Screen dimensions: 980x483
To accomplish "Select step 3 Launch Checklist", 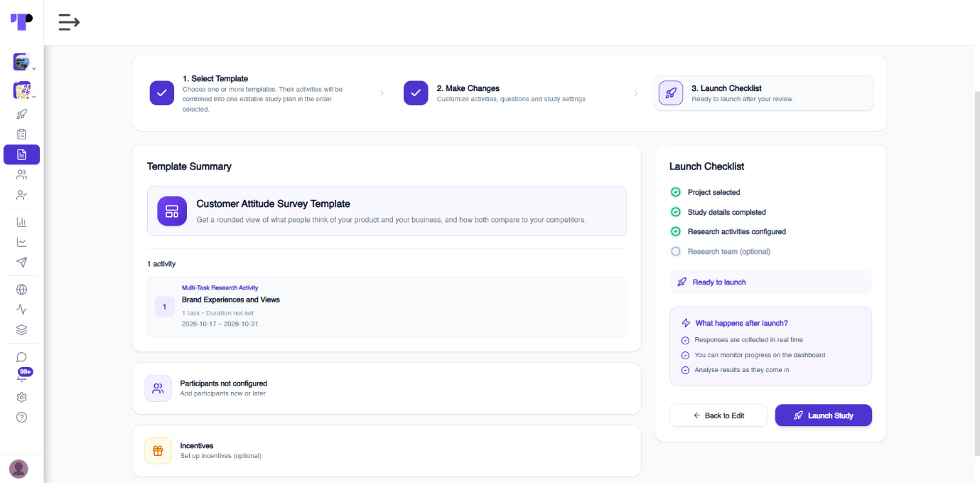I will pos(763,93).
